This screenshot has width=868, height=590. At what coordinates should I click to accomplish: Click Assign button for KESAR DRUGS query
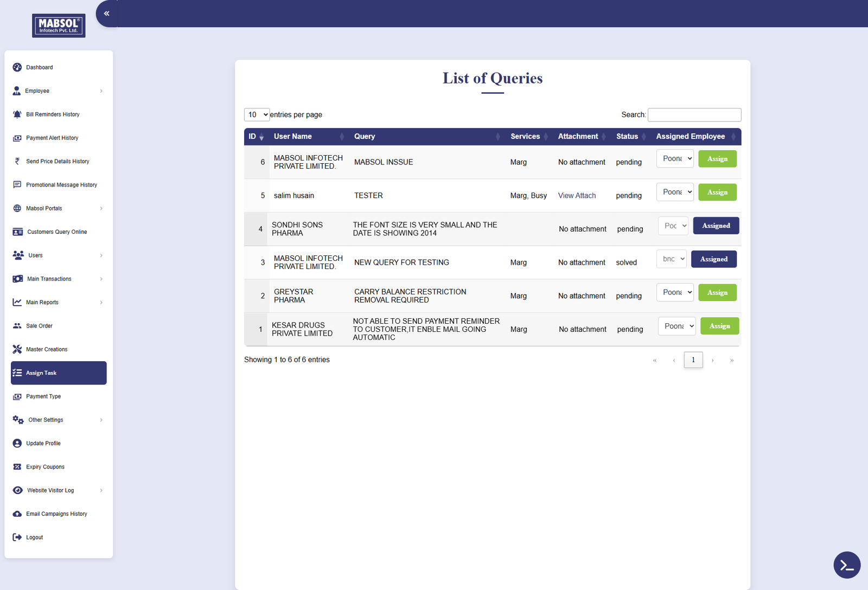pos(719,326)
